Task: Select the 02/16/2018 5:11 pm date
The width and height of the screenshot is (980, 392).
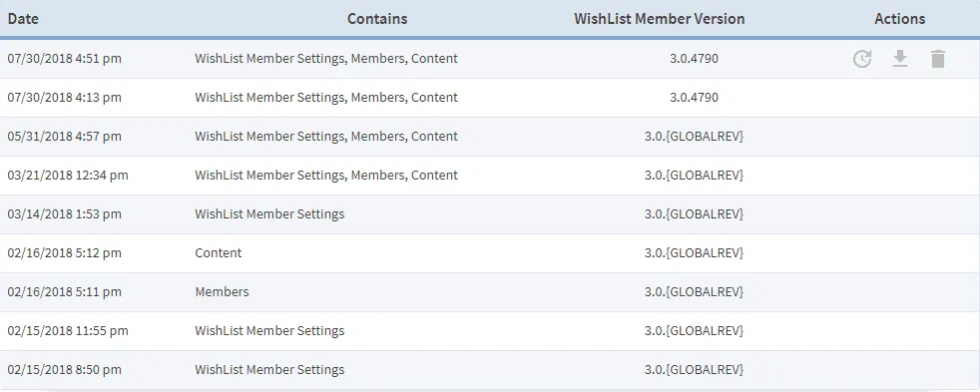Action: coord(65,291)
